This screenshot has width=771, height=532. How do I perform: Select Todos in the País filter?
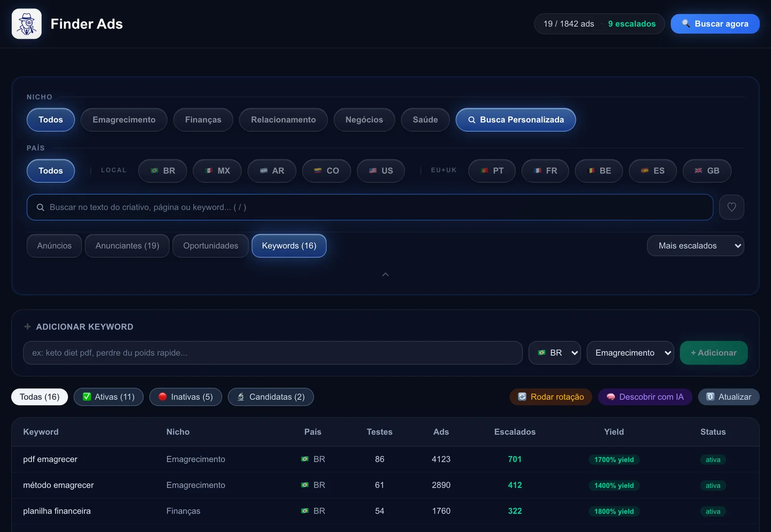tap(51, 171)
